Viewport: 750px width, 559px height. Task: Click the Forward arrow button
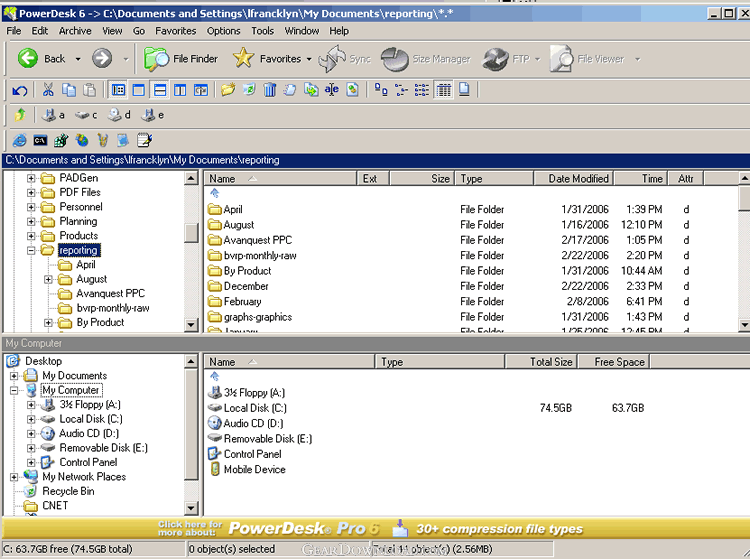(102, 59)
